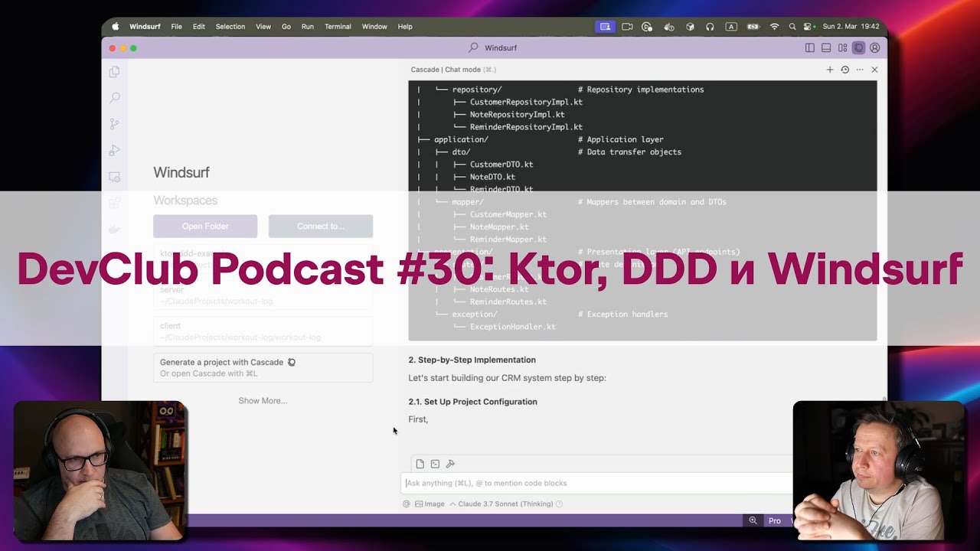The height and width of the screenshot is (551, 980).
Task: Open the File menu
Action: [176, 26]
